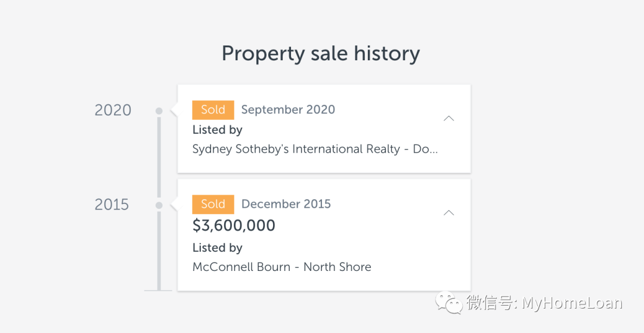Click the timeline base end cap

coord(158,290)
